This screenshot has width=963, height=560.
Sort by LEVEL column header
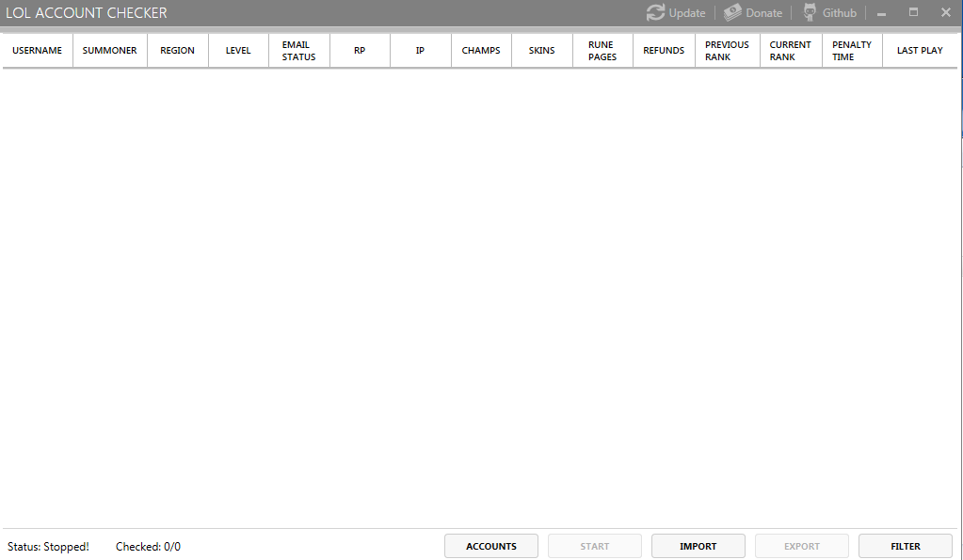238,50
